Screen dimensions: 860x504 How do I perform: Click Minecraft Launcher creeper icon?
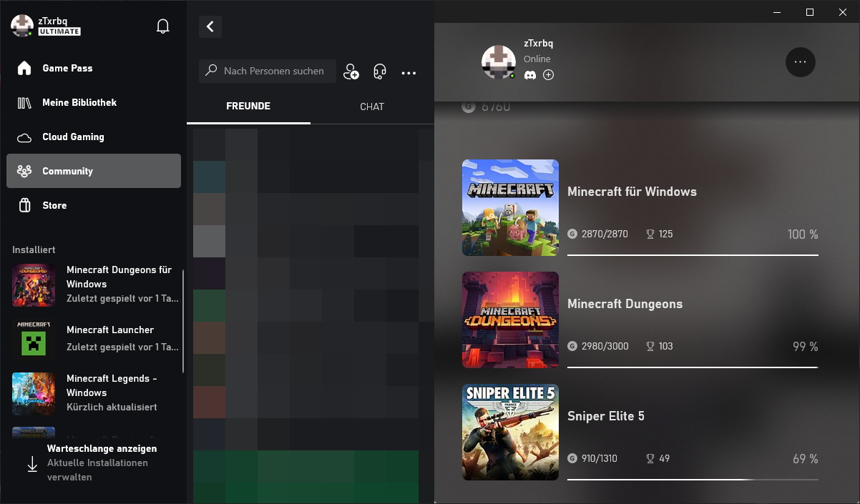point(34,337)
